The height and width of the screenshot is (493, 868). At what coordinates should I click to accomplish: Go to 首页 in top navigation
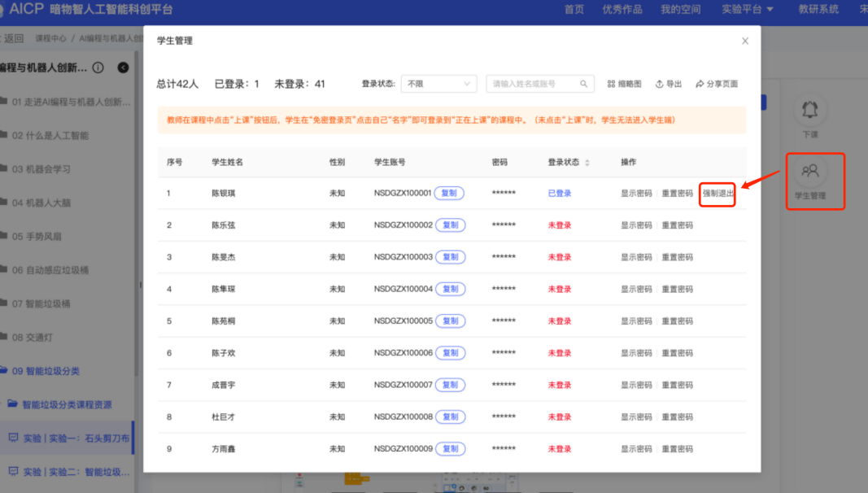coord(574,10)
